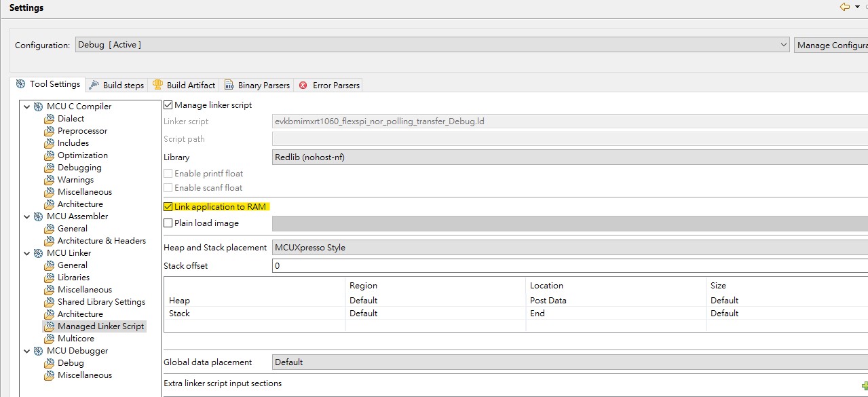Click the wrench icon beside Managed Linker Script
The image size is (868, 397).
[49, 326]
